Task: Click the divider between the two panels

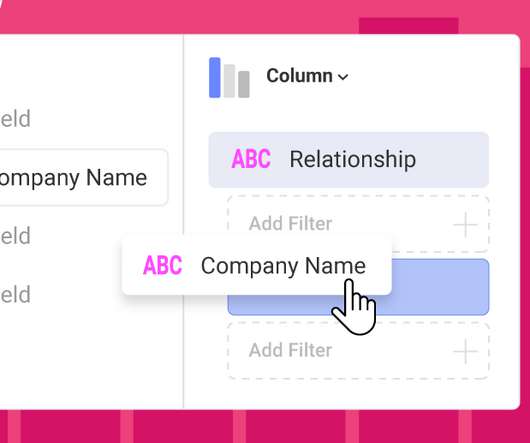Action: [x=184, y=221]
